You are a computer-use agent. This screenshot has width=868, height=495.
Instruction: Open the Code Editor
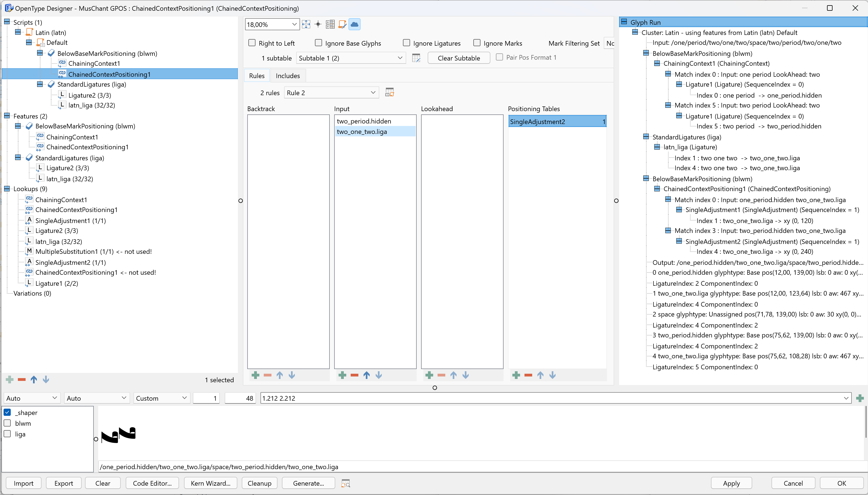coord(152,483)
